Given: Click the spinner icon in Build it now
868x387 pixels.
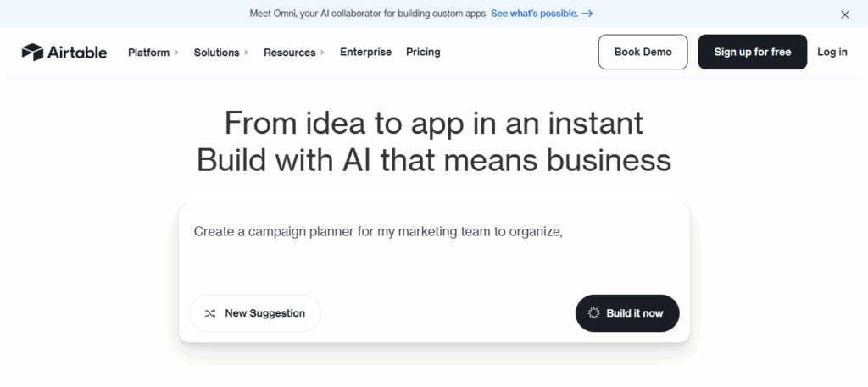Looking at the screenshot, I should [594, 313].
